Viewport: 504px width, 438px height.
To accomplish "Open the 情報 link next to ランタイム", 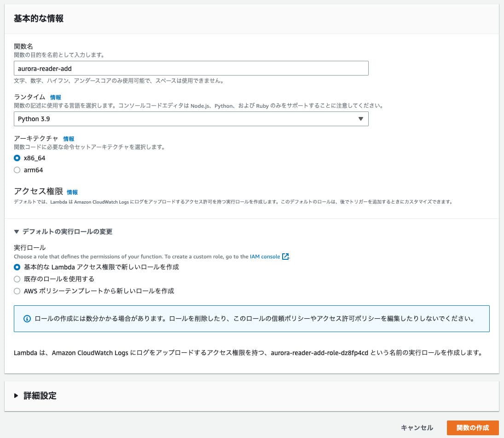I will [55, 97].
